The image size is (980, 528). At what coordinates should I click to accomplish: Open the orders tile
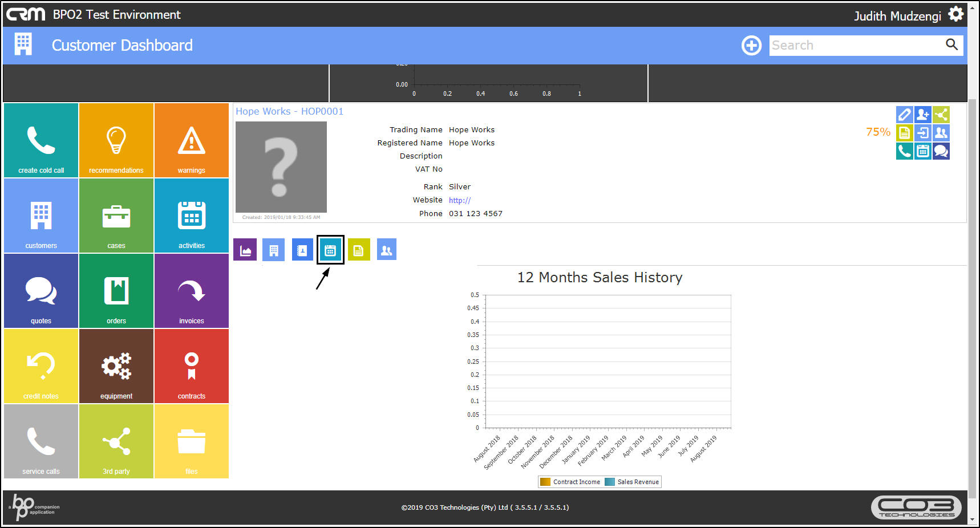[116, 291]
